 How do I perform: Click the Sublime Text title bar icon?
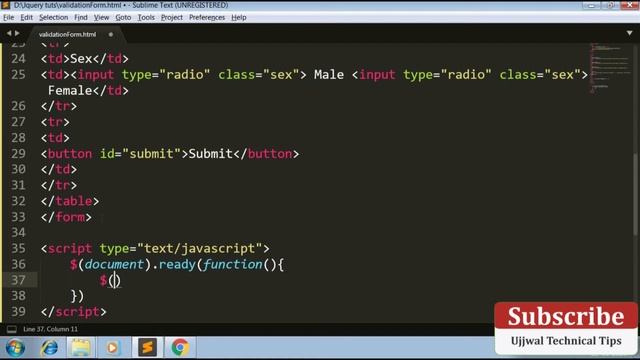pos(5,5)
